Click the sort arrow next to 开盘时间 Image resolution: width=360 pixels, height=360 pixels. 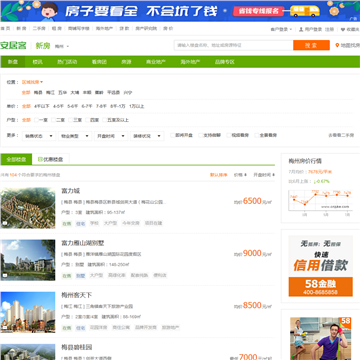pos(273,175)
